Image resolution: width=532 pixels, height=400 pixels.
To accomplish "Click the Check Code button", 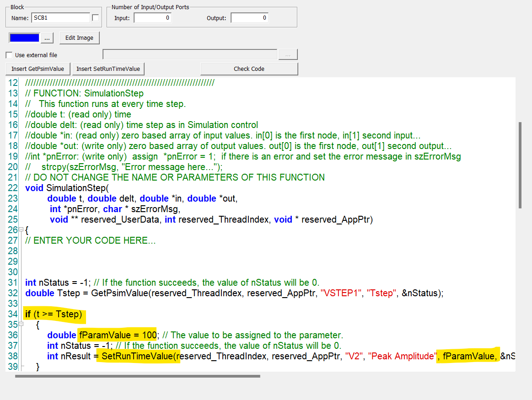I will 249,69.
